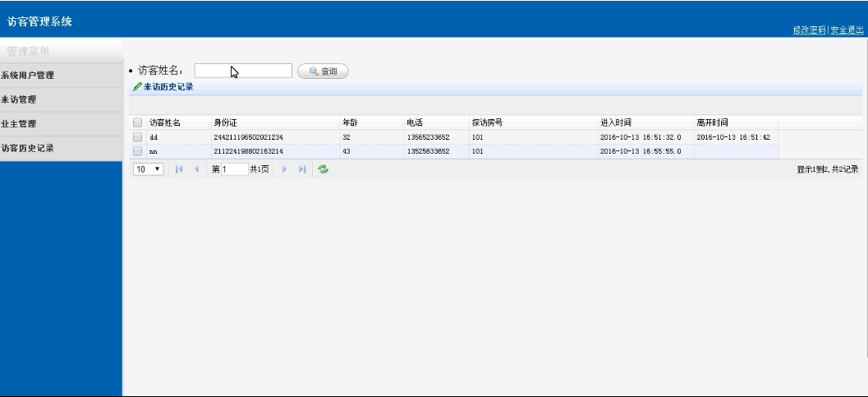Jump to last page icon in pager

301,169
